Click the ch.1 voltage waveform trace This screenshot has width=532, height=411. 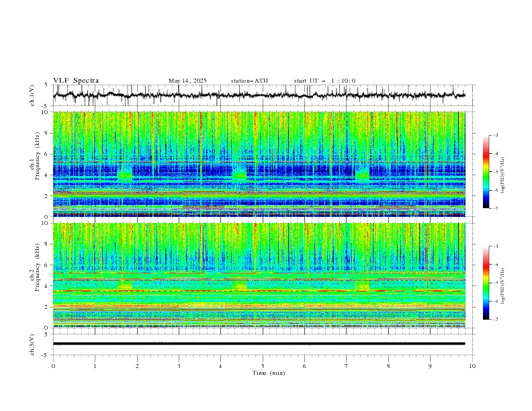(259, 95)
